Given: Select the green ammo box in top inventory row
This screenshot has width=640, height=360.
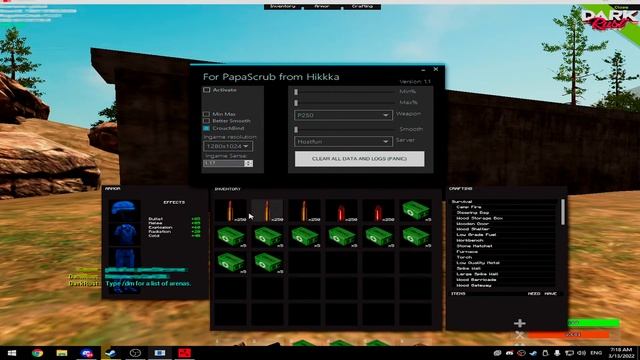Looking at the screenshot, I should tap(416, 211).
